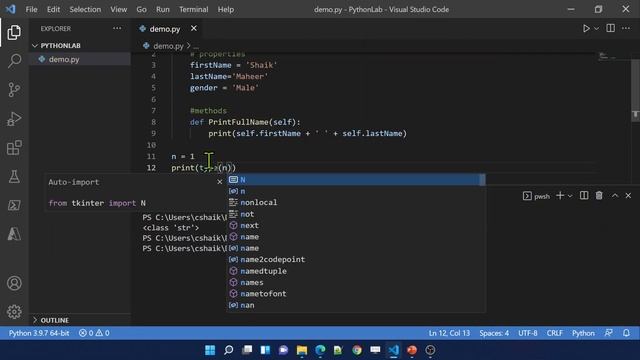The width and height of the screenshot is (640, 360).
Task: Open Google Chrome from taskbar
Action: [357, 350]
